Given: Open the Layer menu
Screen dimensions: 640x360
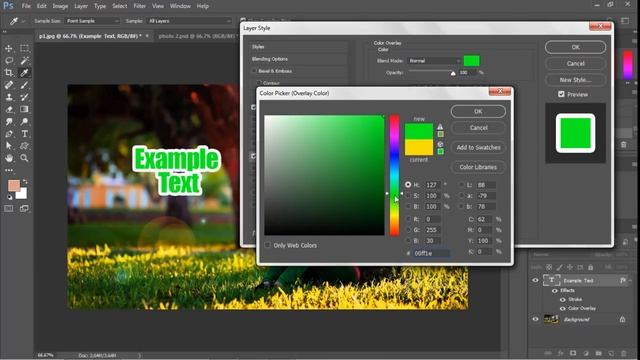Looking at the screenshot, I should tap(81, 6).
